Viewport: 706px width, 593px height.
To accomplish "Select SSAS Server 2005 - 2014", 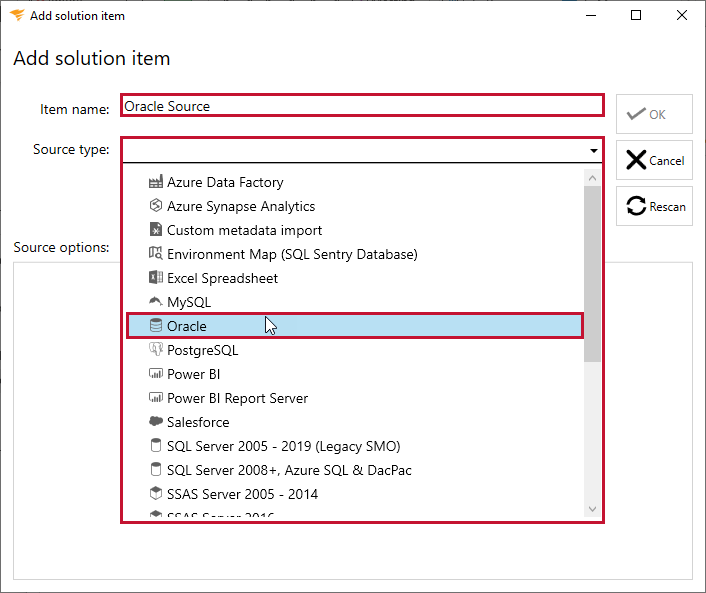I will click(x=355, y=494).
